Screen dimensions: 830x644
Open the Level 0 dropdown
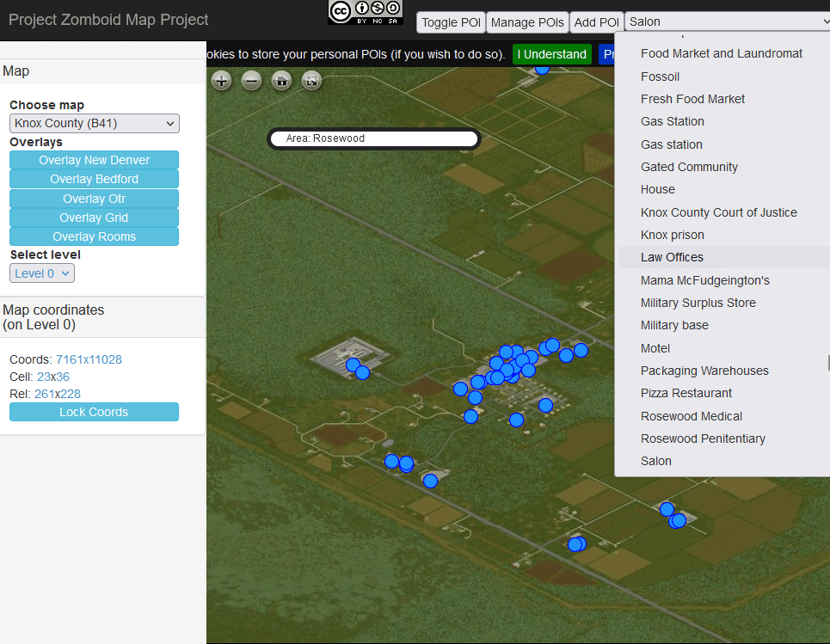[42, 273]
